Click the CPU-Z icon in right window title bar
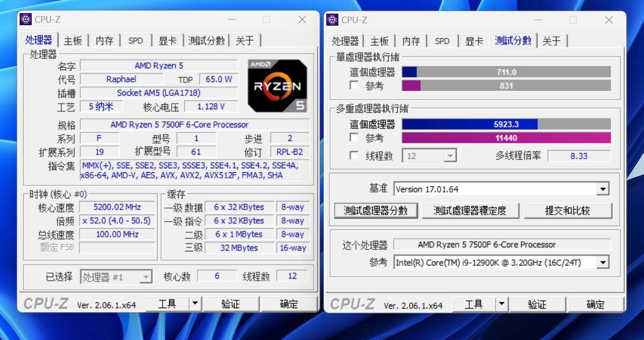 pos(332,20)
